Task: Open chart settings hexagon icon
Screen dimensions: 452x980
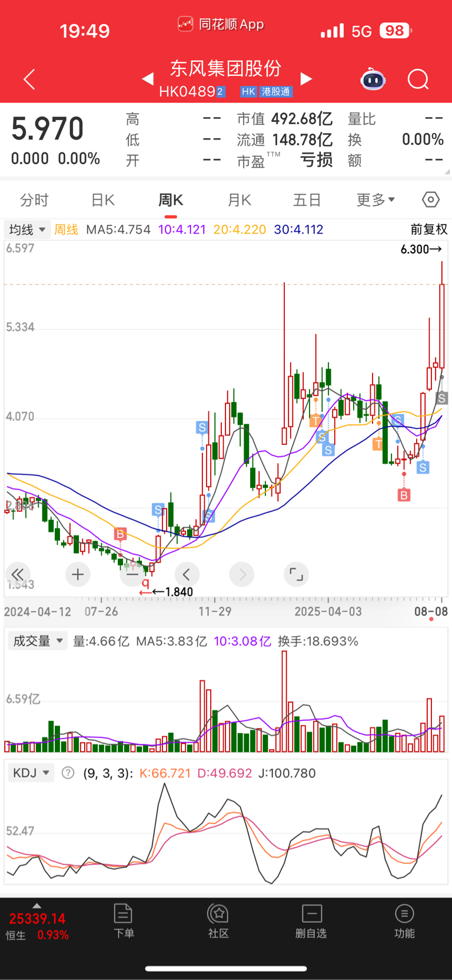Action: (x=431, y=200)
